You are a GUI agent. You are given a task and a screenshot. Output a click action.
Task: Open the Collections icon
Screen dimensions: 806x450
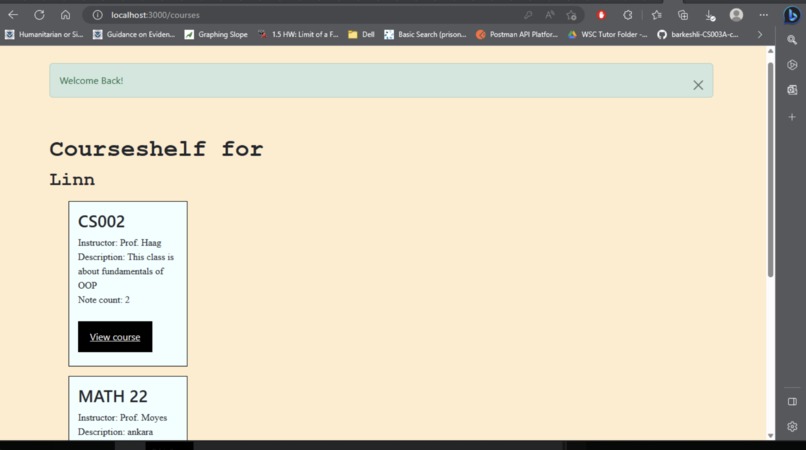click(x=683, y=15)
